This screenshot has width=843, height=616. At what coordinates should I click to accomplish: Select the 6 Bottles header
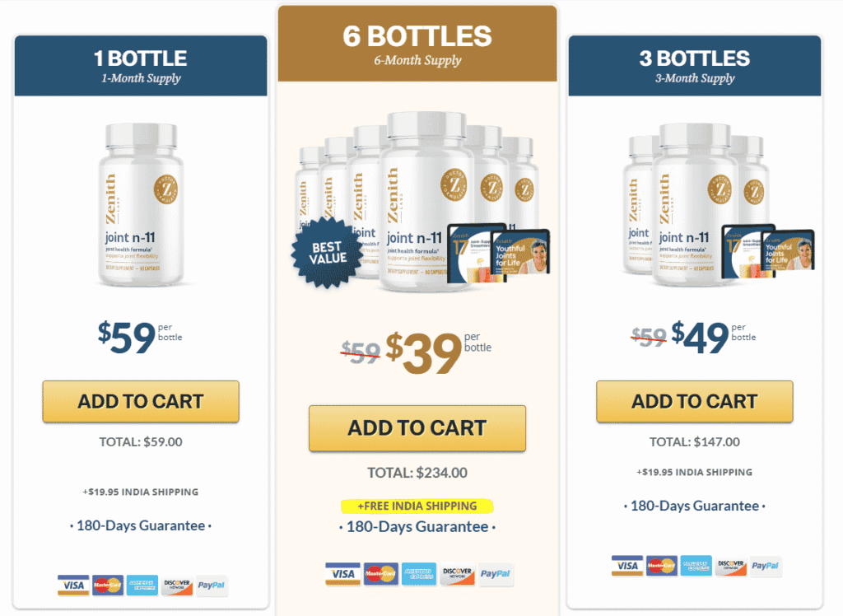tap(417, 44)
